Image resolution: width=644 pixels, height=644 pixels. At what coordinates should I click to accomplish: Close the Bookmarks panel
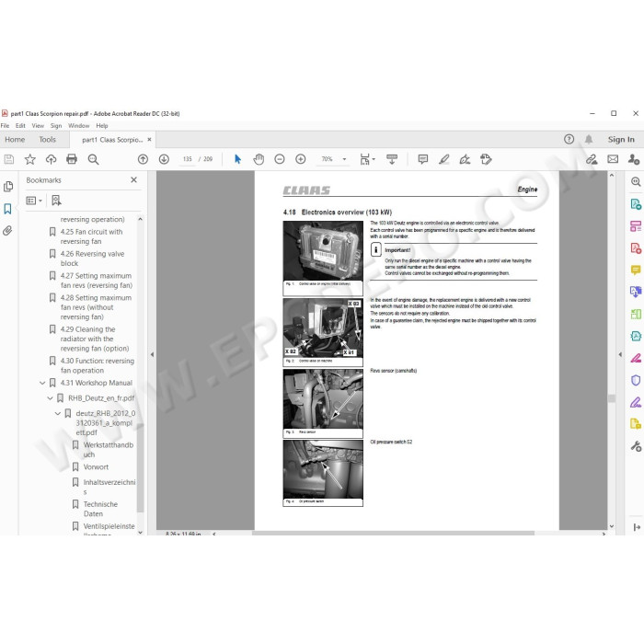coord(134,180)
